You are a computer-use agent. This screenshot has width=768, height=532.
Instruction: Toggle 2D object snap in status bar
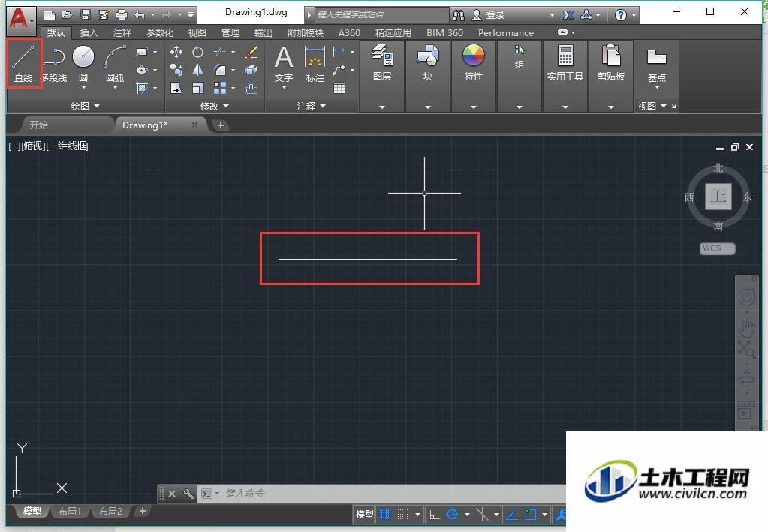click(x=531, y=515)
